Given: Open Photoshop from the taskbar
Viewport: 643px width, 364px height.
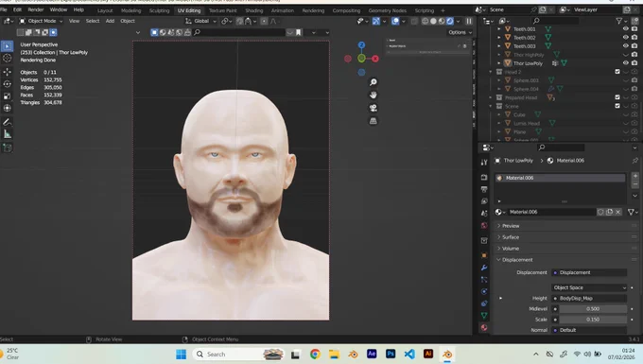Looking at the screenshot, I should click(x=391, y=354).
